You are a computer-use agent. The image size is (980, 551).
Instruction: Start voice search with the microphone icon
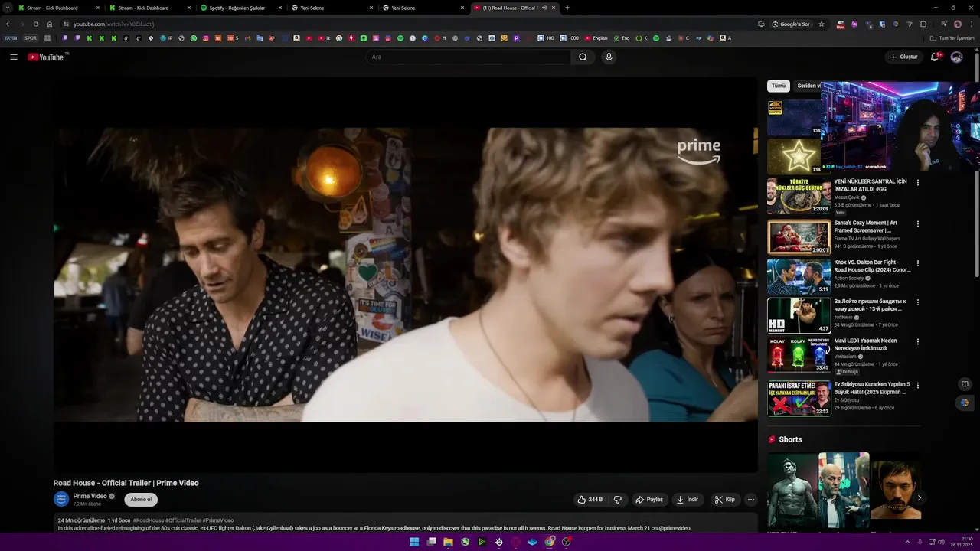(x=609, y=57)
